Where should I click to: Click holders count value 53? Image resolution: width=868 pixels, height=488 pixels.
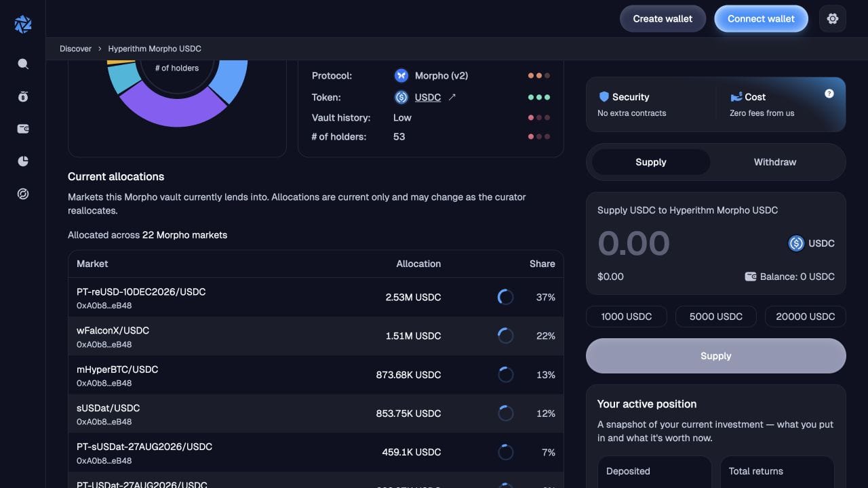[x=399, y=137]
